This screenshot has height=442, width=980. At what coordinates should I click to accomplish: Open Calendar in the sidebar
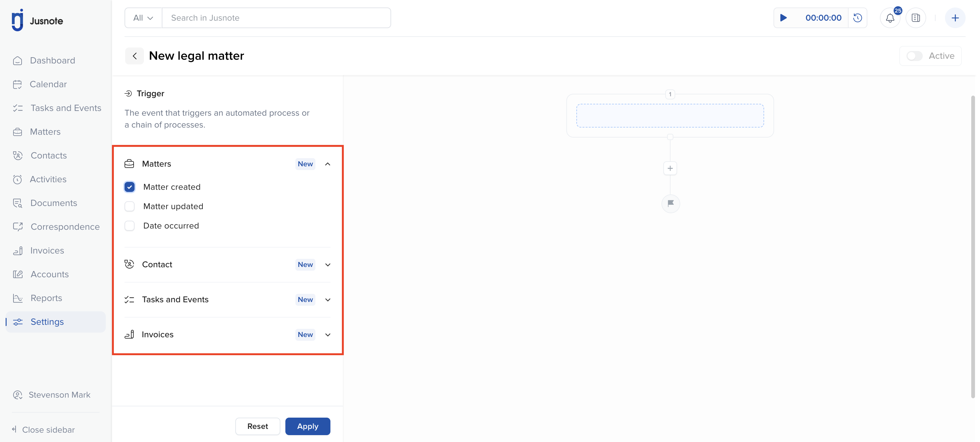48,84
